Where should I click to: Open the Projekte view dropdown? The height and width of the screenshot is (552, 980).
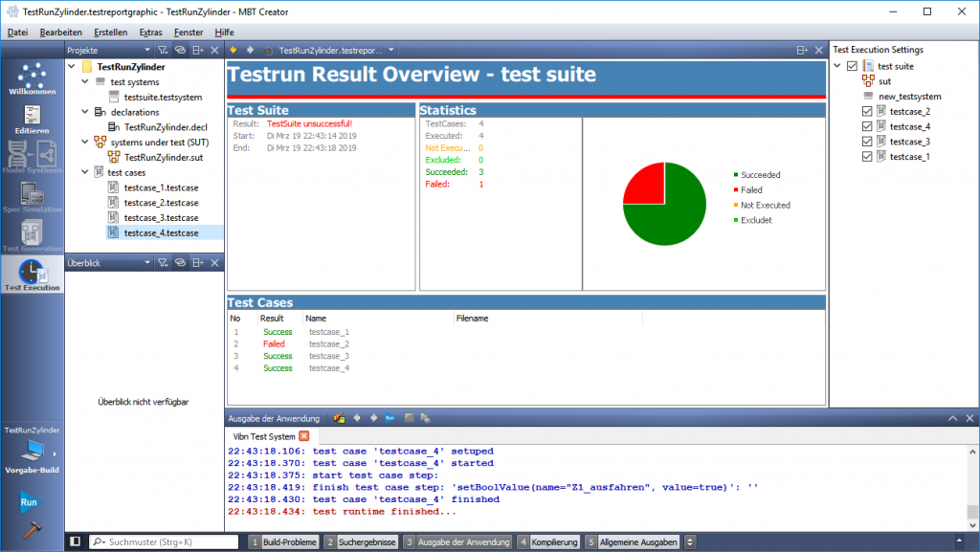point(146,50)
